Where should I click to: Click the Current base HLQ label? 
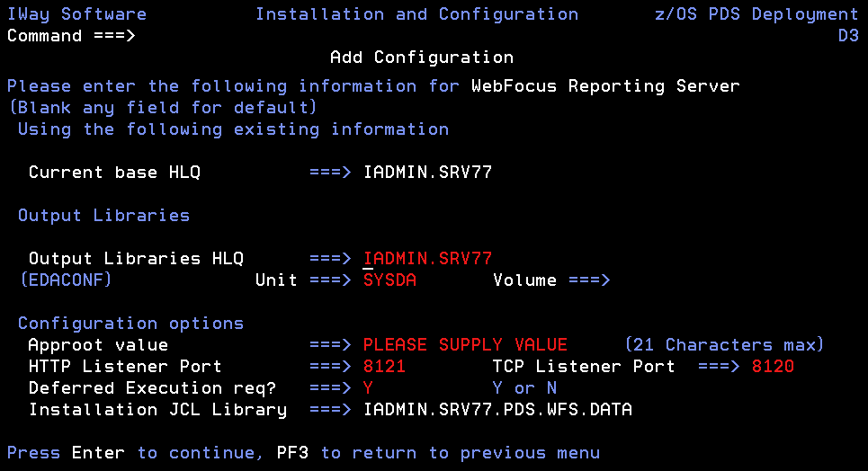tap(114, 172)
